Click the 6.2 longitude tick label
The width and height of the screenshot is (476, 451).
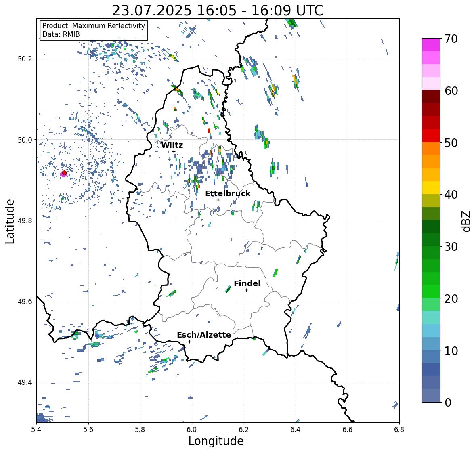244,430
